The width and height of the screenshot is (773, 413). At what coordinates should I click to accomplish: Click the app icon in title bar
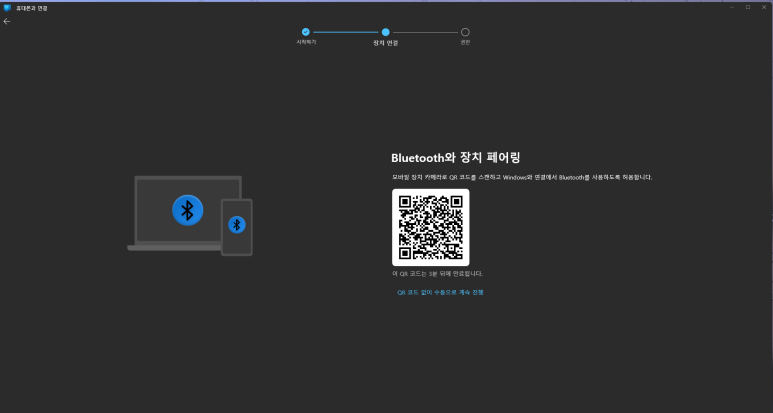coord(7,8)
